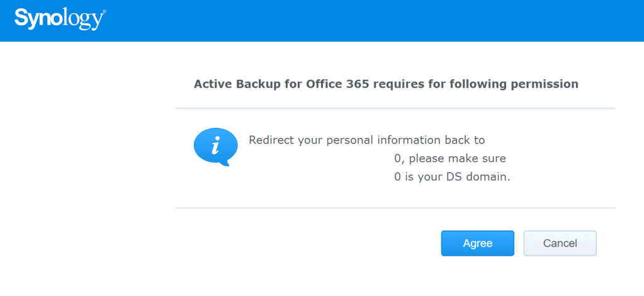Image resolution: width=644 pixels, height=296 pixels.
Task: Click the empty blue header bar area
Action: (x=378, y=21)
